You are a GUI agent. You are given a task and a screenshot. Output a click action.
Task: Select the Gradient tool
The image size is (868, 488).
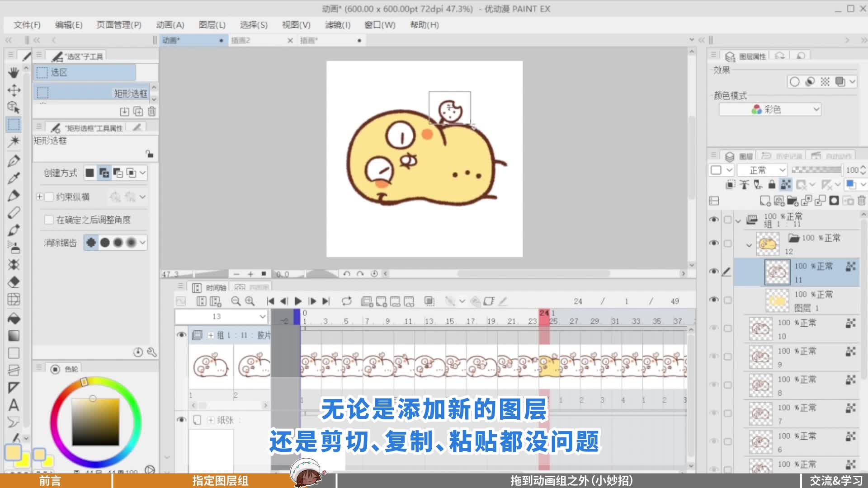(x=14, y=336)
